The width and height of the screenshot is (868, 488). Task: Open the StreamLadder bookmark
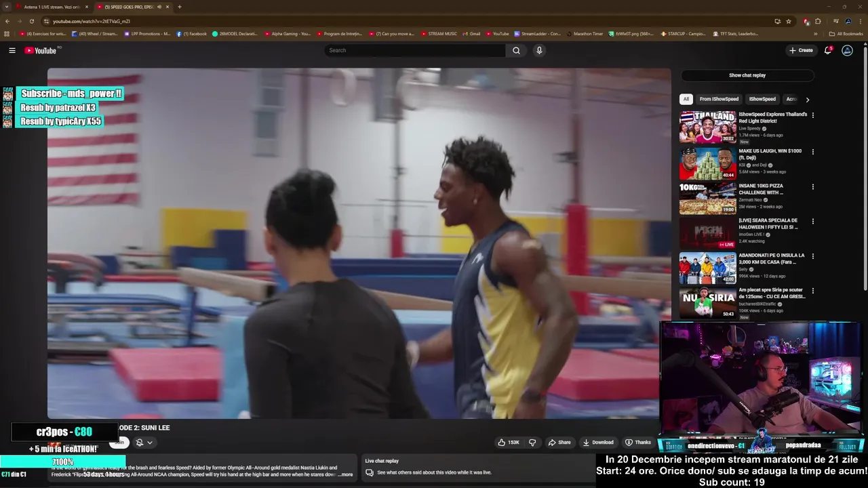[537, 33]
